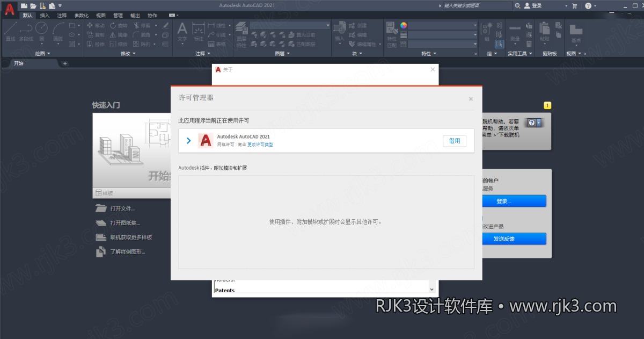Click the 借用 button in license manager
The width and height of the screenshot is (644, 339).
(x=455, y=141)
